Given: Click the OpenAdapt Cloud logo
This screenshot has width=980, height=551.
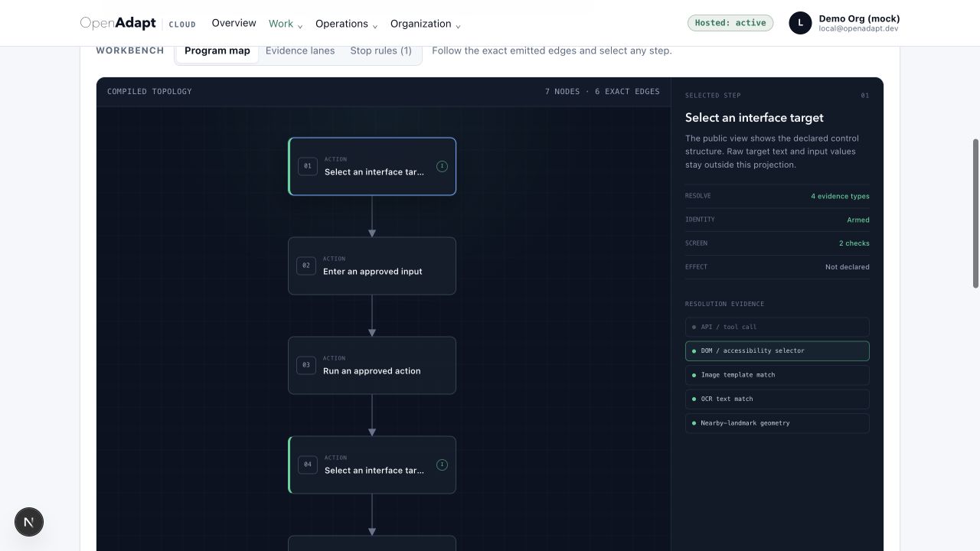Looking at the screenshot, I should coord(138,23).
